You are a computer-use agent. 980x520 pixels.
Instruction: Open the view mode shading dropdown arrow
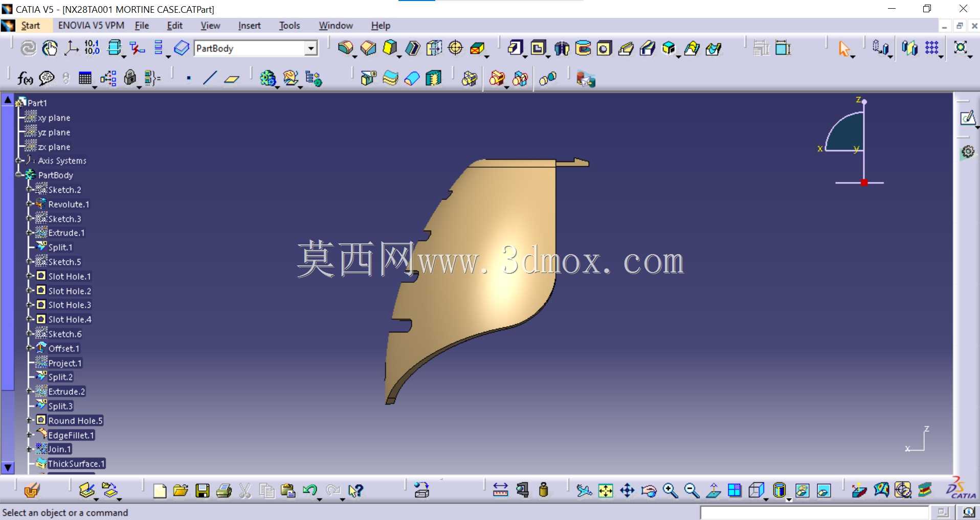(789, 500)
